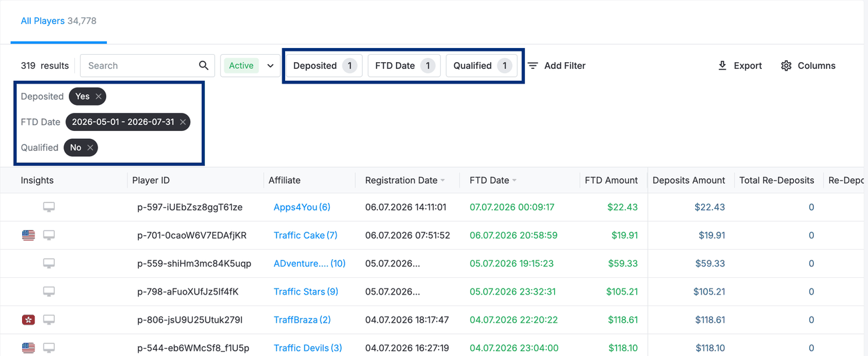The image size is (868, 356).
Task: Click registration date 04.07.2026 16:27:19
Action: click(x=407, y=348)
